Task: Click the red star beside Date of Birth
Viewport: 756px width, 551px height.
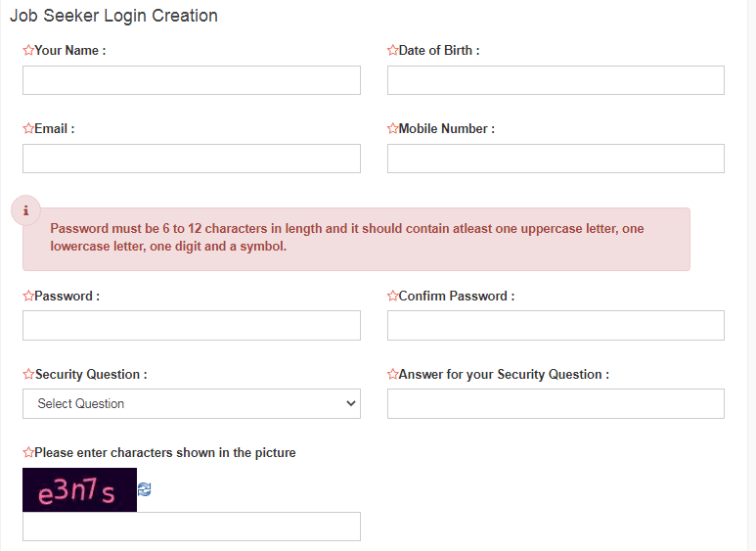Action: [393, 50]
